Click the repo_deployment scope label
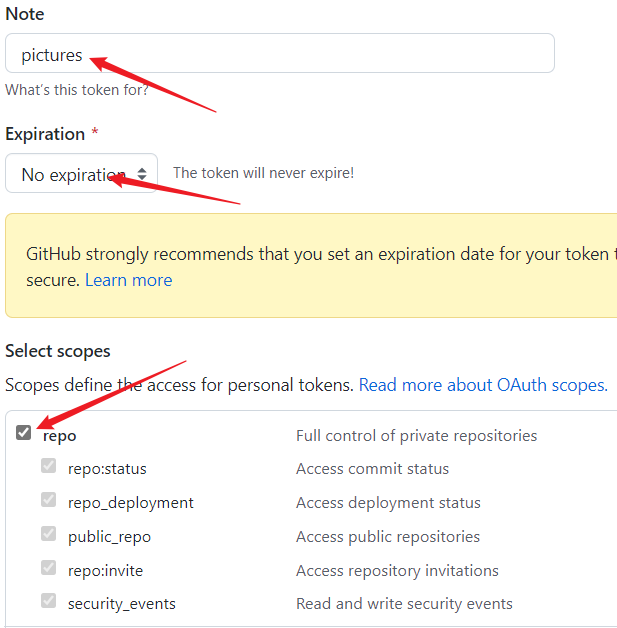 (131, 503)
